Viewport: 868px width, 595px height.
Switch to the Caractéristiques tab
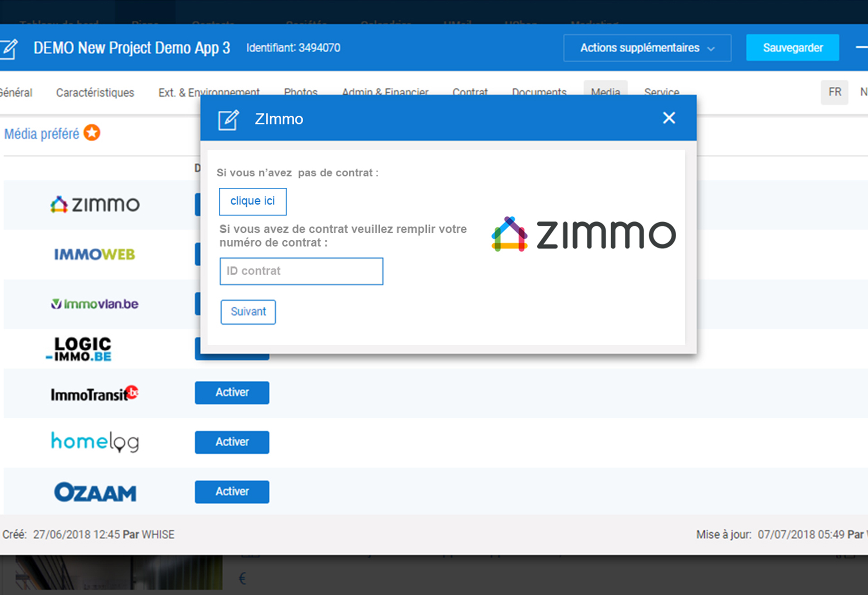(x=95, y=93)
